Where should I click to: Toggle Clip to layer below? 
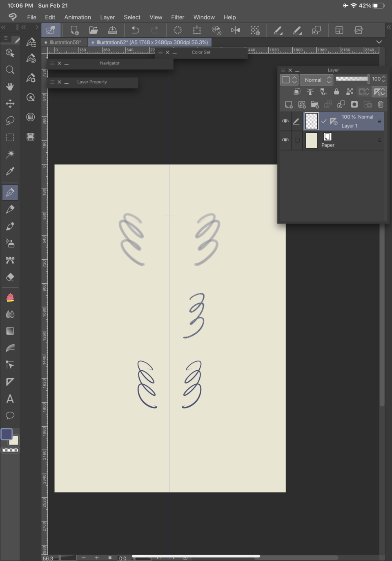(297, 92)
